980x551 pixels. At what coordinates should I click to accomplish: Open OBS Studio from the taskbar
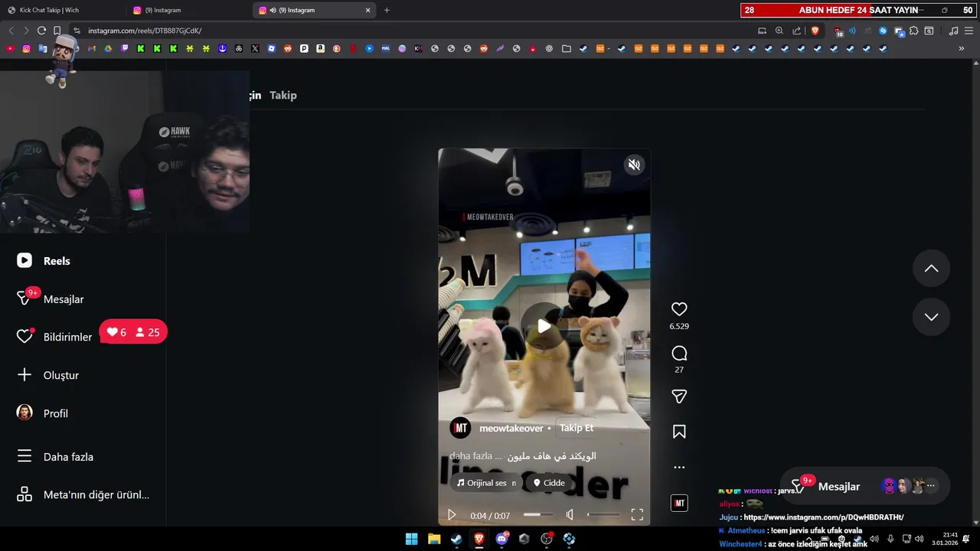[x=547, y=539]
